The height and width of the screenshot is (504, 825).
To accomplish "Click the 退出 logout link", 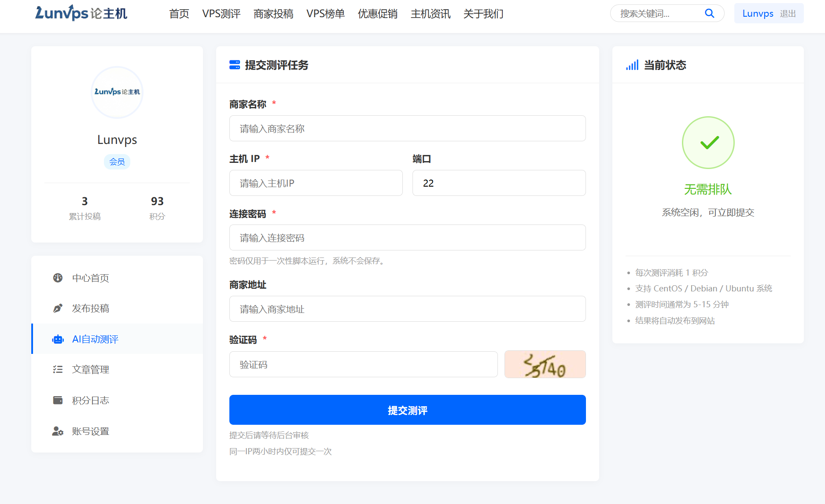I will click(x=788, y=14).
